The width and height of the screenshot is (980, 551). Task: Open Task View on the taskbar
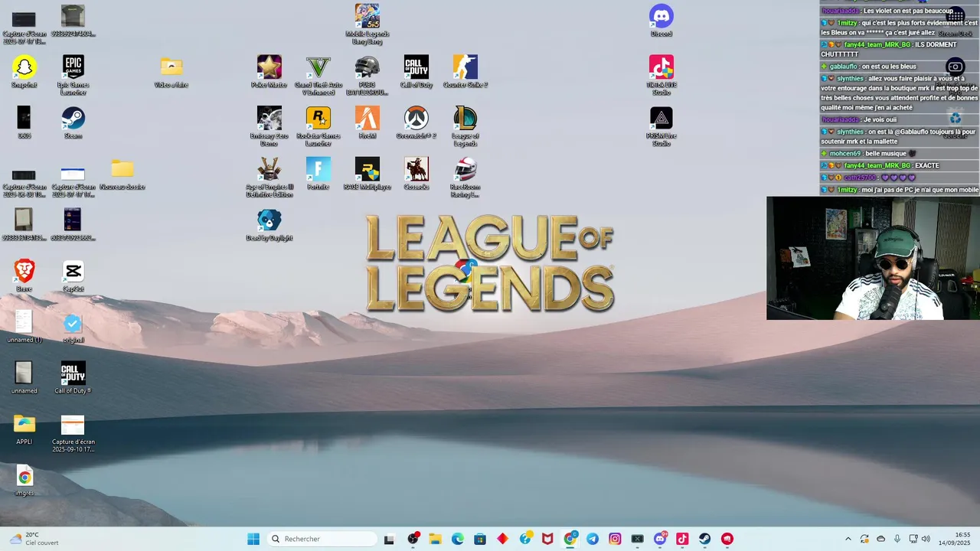389,539
